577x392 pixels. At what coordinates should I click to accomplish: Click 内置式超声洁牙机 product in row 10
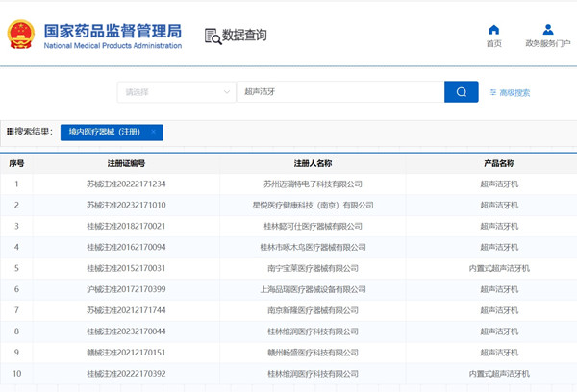coord(499,374)
